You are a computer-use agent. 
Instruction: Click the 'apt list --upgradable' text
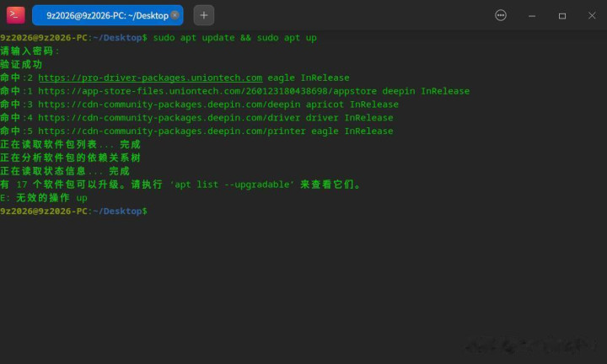(x=232, y=185)
